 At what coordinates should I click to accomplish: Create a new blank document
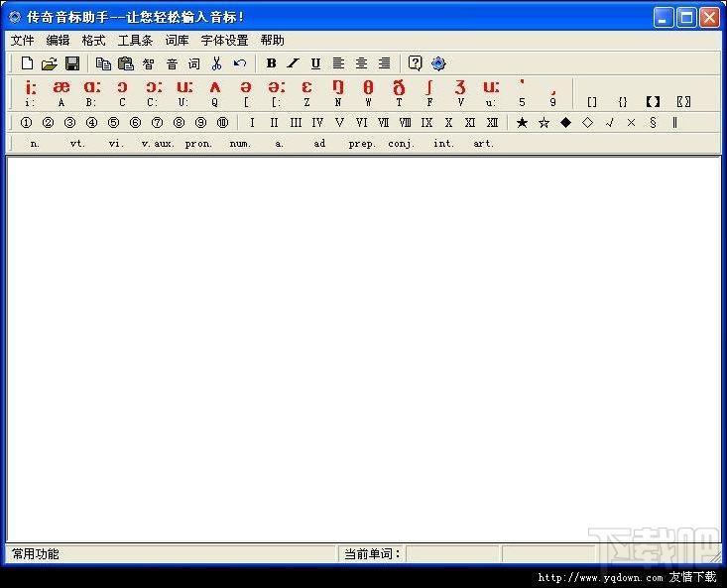pyautogui.click(x=28, y=63)
